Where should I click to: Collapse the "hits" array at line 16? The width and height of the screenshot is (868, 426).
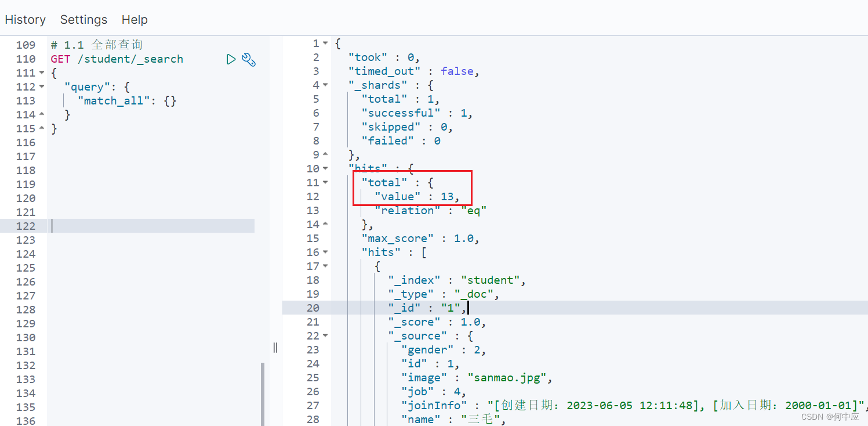coord(325,252)
